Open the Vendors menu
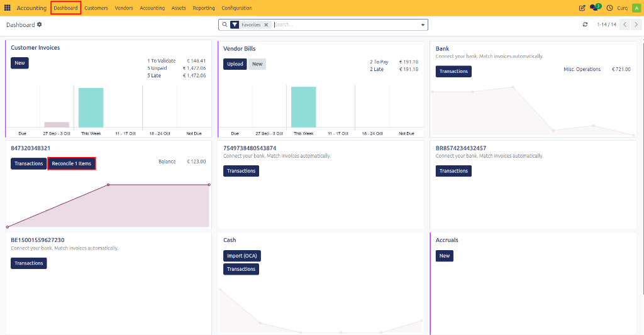The height and width of the screenshot is (335, 644). click(124, 8)
